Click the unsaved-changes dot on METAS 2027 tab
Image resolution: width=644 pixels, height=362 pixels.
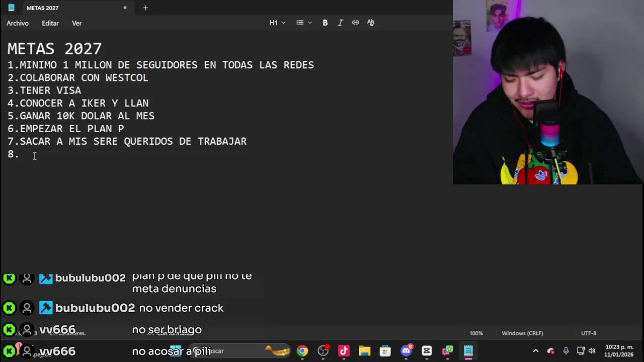click(125, 8)
